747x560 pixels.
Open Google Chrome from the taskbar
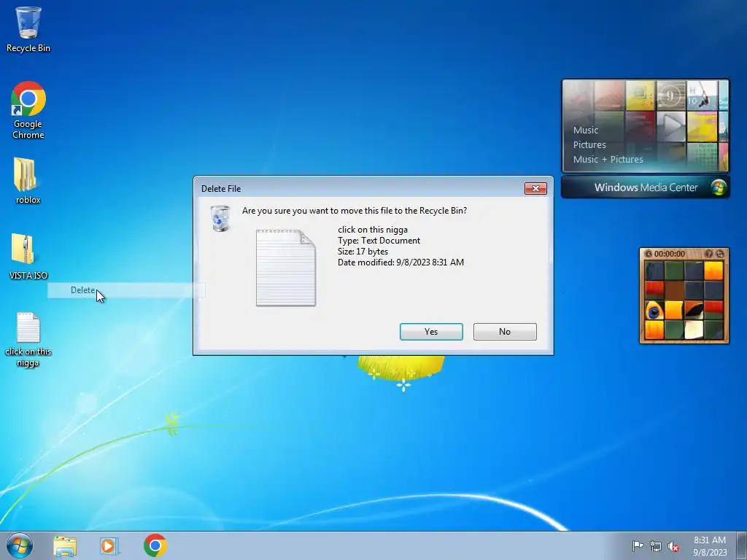(x=155, y=545)
